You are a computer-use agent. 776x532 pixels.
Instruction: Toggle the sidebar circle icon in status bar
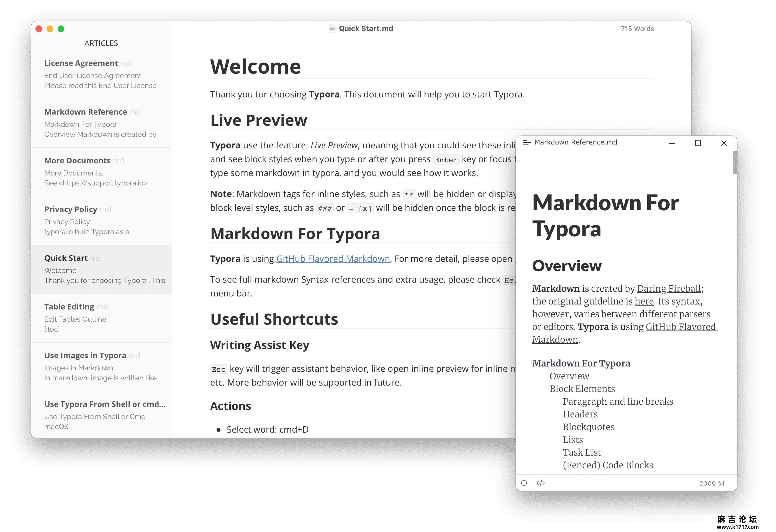click(524, 483)
